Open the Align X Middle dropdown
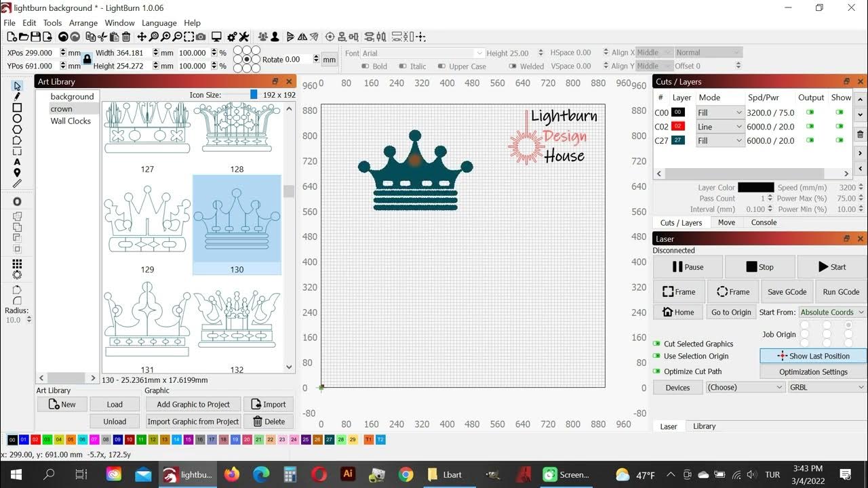The image size is (868, 488). point(654,53)
